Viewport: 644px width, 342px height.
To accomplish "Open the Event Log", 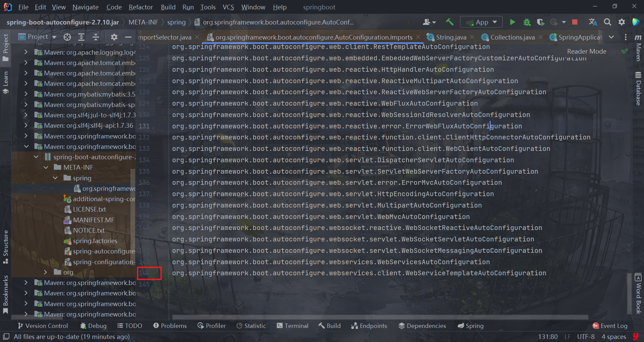I will (x=610, y=326).
